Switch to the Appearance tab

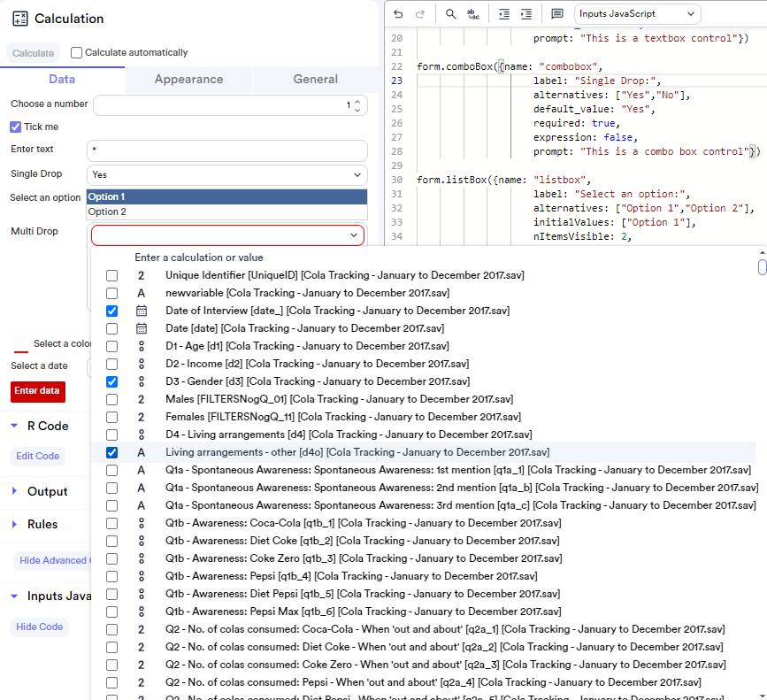[x=188, y=80]
